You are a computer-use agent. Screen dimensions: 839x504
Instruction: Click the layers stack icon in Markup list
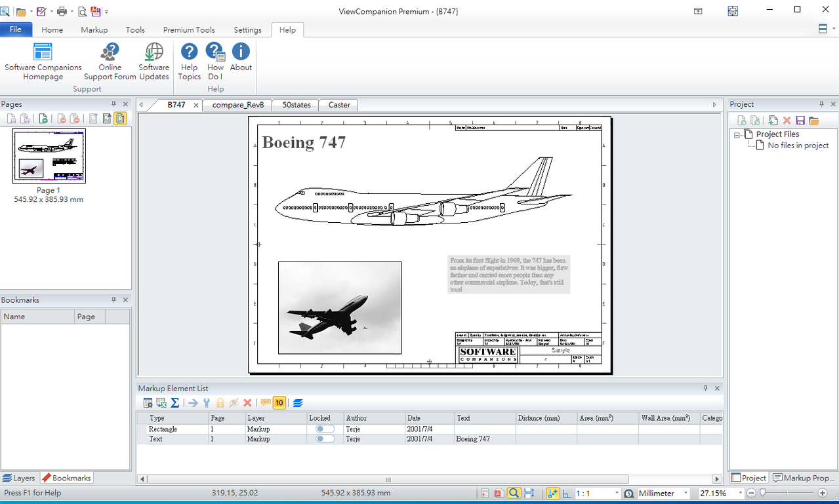point(298,403)
